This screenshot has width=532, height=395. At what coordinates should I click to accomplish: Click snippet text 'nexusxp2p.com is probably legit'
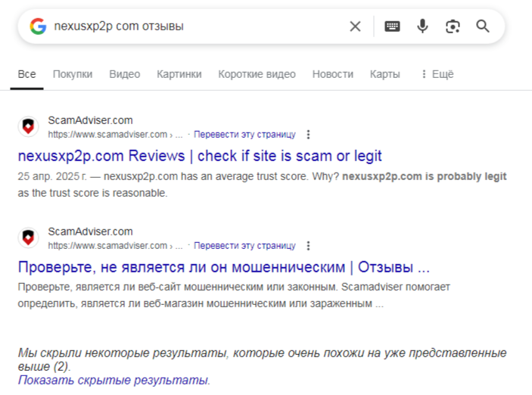[424, 176]
